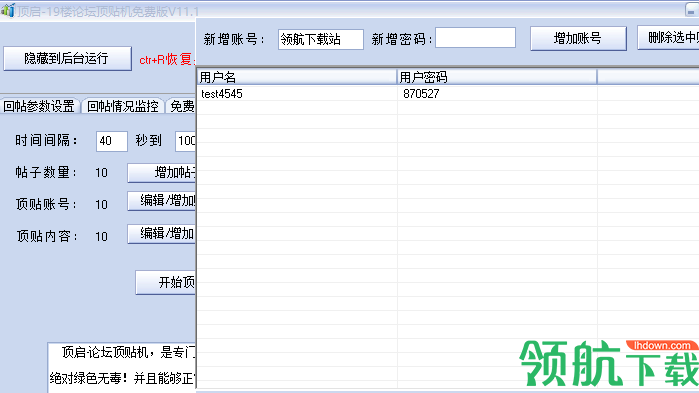699x393 pixels.
Task: Click the app icon in the title bar
Action: (x=7, y=10)
